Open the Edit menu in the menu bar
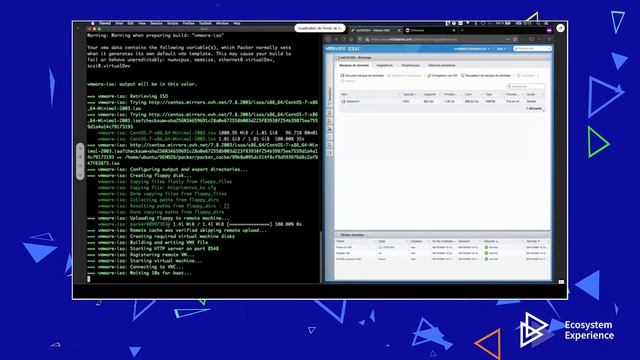 (130, 23)
